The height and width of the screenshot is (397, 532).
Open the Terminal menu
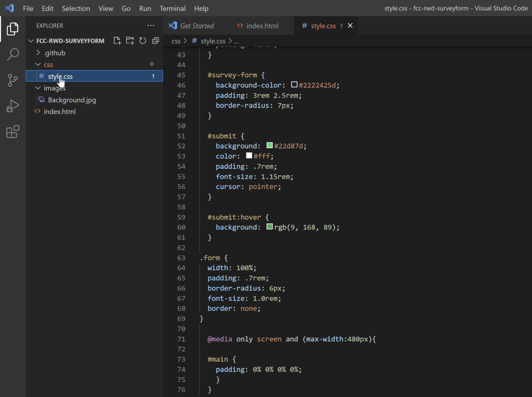(172, 8)
